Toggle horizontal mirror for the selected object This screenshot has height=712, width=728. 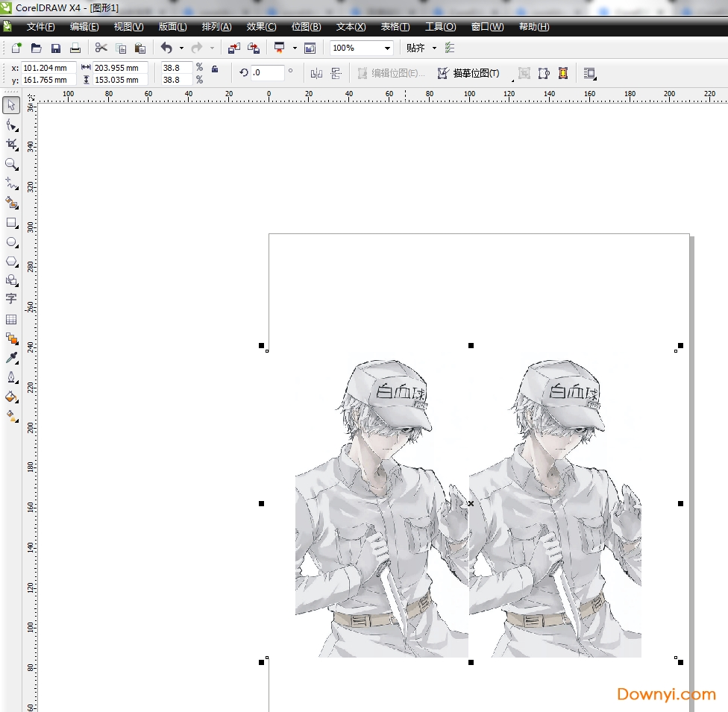pos(316,73)
